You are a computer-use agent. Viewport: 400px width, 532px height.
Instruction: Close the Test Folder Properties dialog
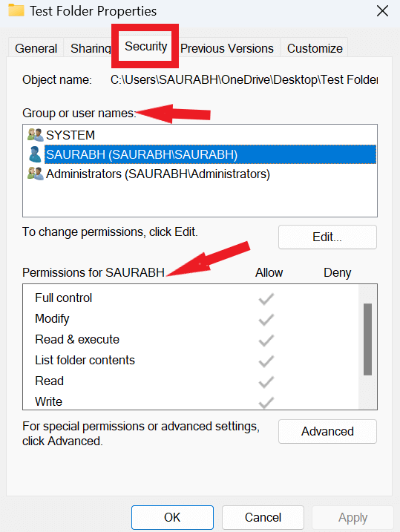coord(382,11)
